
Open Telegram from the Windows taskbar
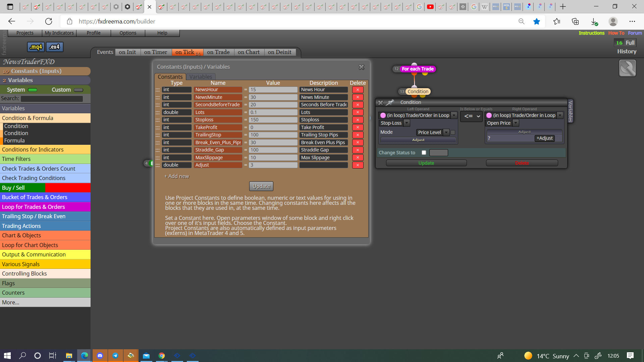tap(115, 356)
